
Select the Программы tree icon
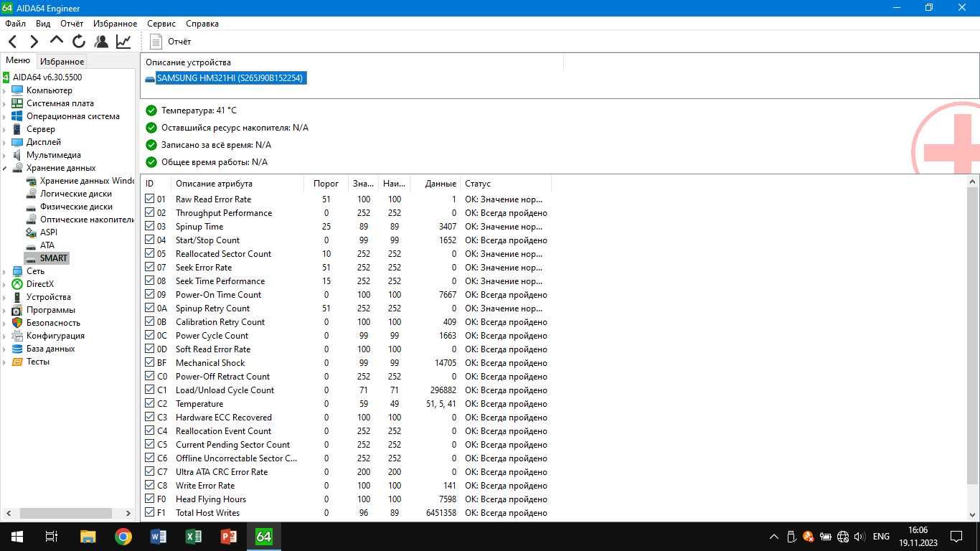(17, 310)
